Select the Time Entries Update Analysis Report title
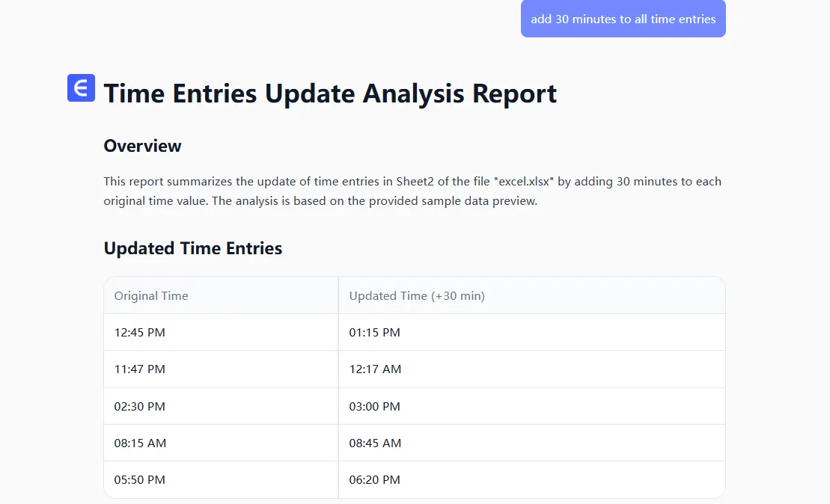The image size is (830, 504). (330, 94)
